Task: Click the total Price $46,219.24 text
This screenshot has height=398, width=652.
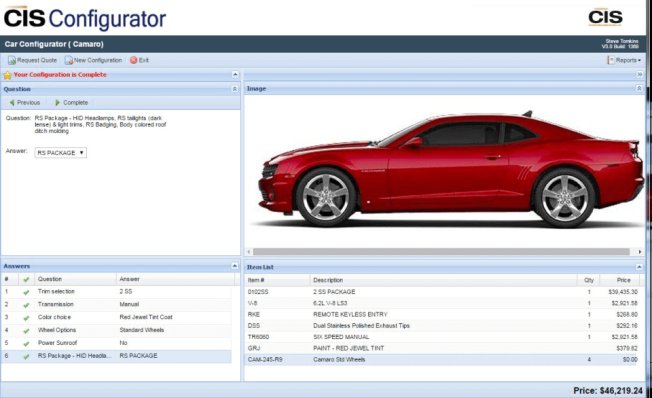Action: click(x=608, y=391)
